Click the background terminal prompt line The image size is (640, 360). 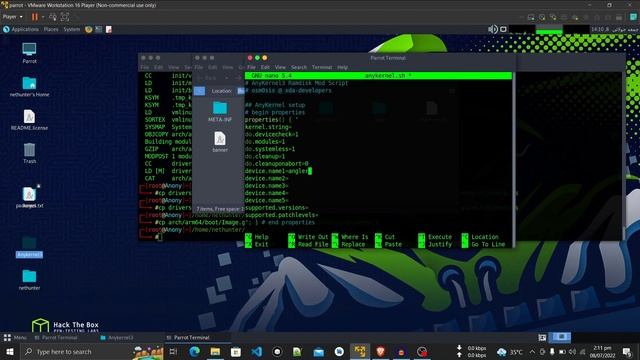[159, 237]
